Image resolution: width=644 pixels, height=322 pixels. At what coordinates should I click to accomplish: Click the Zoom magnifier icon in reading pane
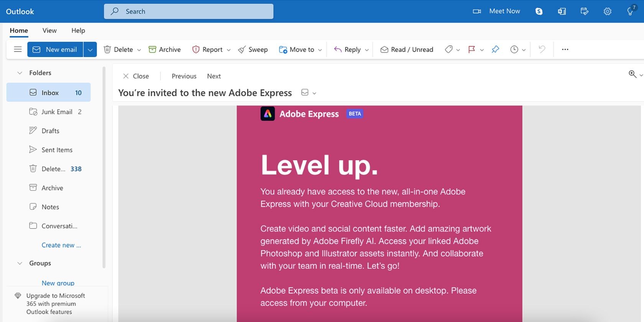point(632,74)
